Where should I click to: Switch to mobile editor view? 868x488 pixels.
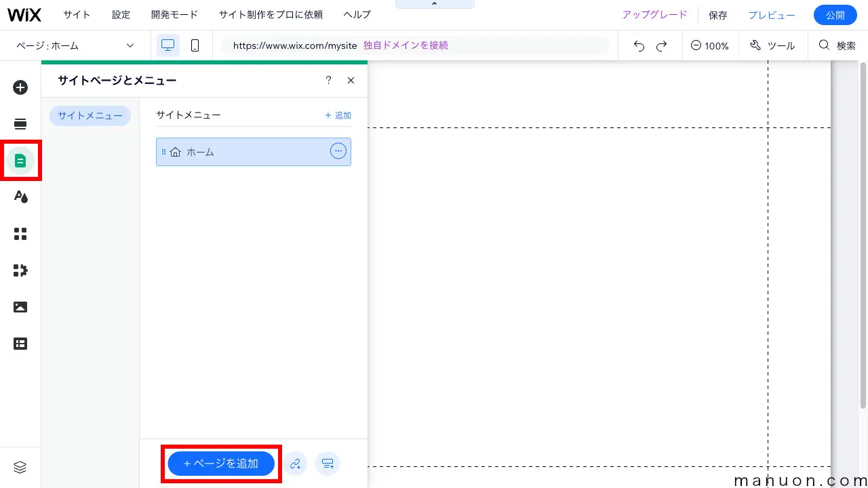tap(195, 45)
